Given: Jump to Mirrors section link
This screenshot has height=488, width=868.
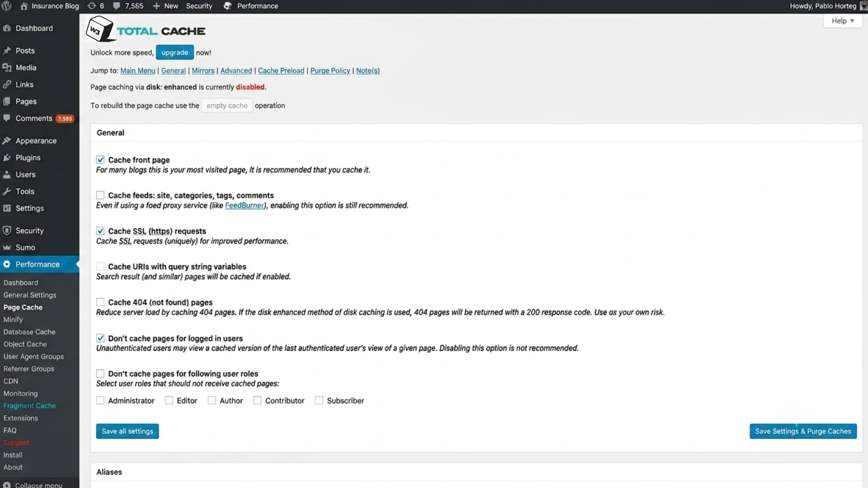Looking at the screenshot, I should [203, 71].
